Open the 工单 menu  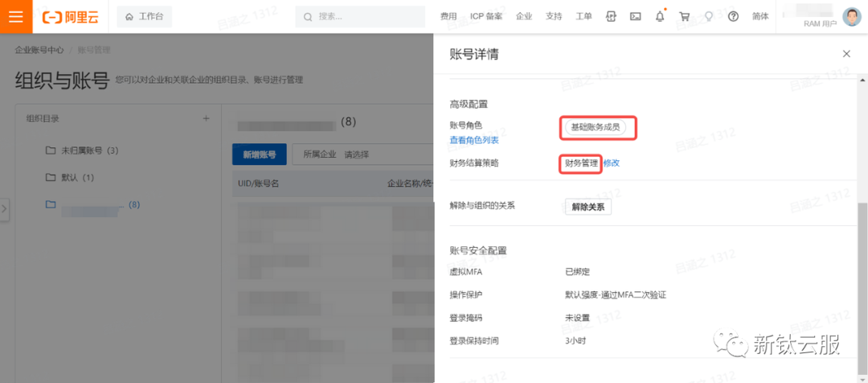(x=583, y=17)
